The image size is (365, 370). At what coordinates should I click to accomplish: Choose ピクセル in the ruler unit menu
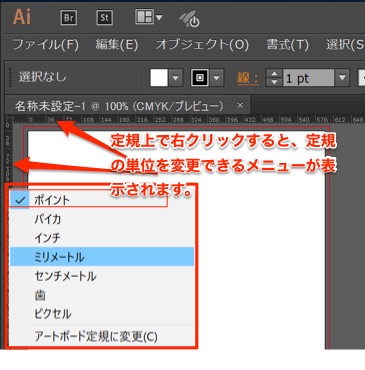coord(102,314)
